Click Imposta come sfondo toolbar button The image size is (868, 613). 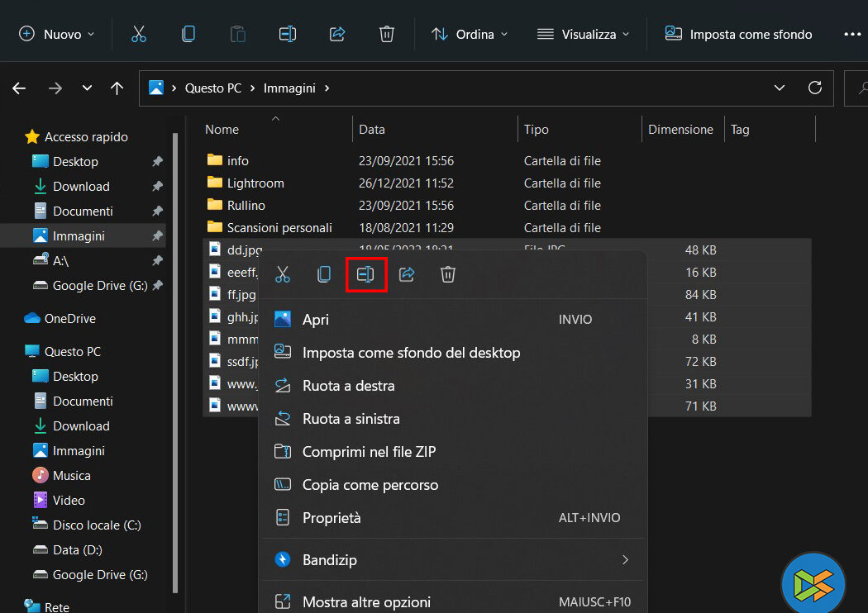(738, 34)
